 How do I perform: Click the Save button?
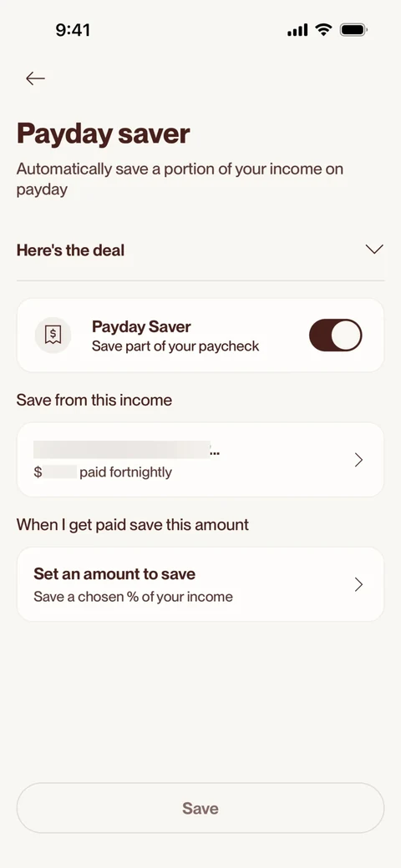pos(200,808)
